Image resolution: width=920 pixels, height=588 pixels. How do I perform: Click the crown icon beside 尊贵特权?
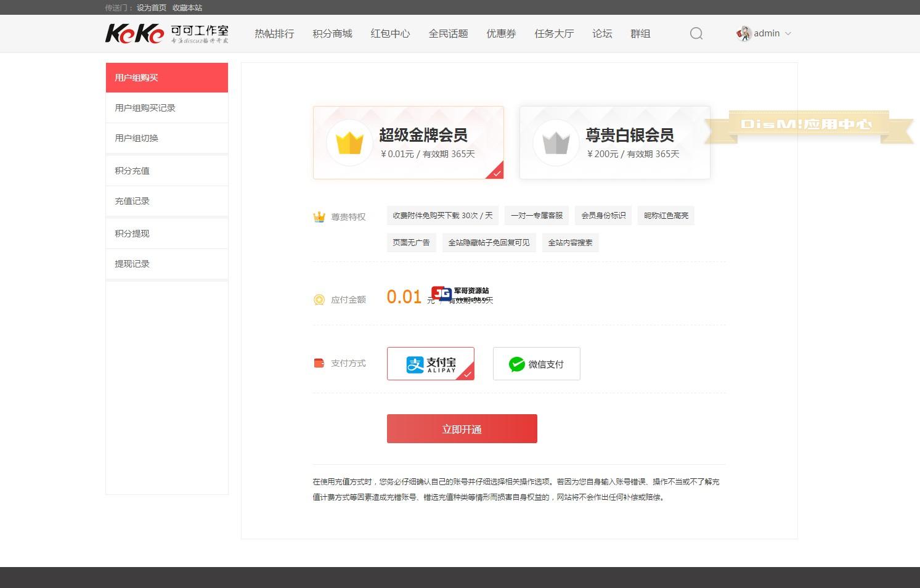click(x=319, y=216)
